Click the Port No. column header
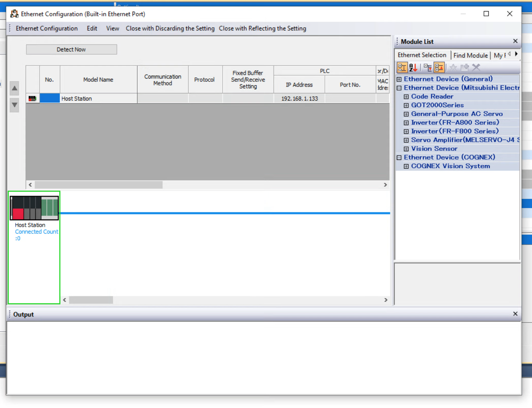Viewport: 532px width, 408px height. (x=350, y=85)
